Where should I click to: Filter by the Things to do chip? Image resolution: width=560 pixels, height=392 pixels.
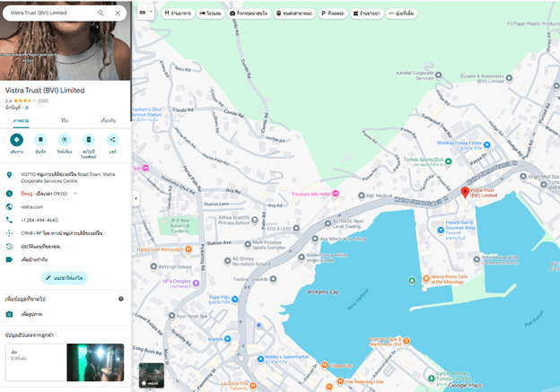[x=249, y=13]
